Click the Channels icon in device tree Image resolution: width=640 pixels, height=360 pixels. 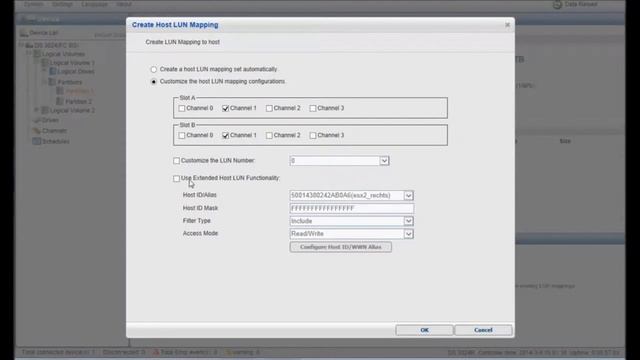click(37, 131)
